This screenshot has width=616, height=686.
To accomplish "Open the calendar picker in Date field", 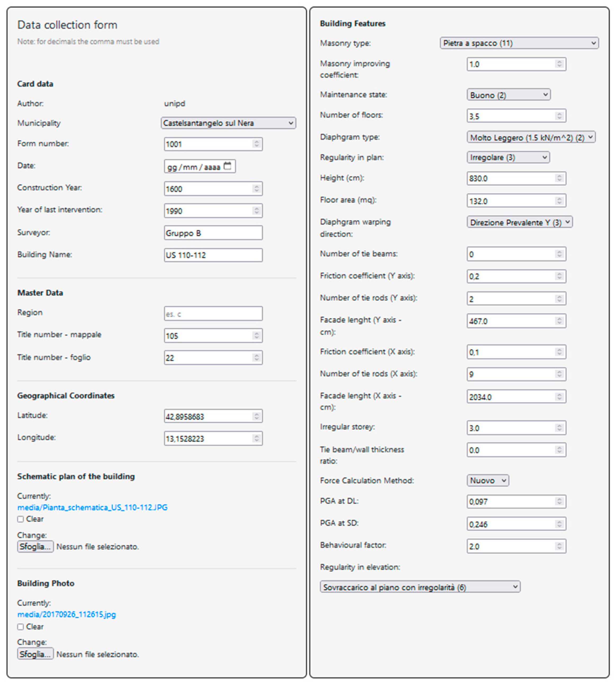I will 228,166.
